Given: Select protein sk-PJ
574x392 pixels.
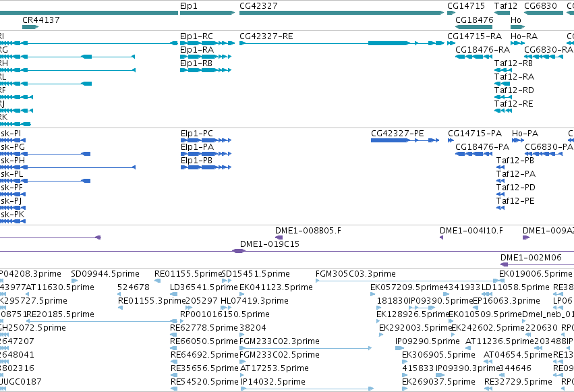Looking at the screenshot, I should pyautogui.click(x=13, y=208).
